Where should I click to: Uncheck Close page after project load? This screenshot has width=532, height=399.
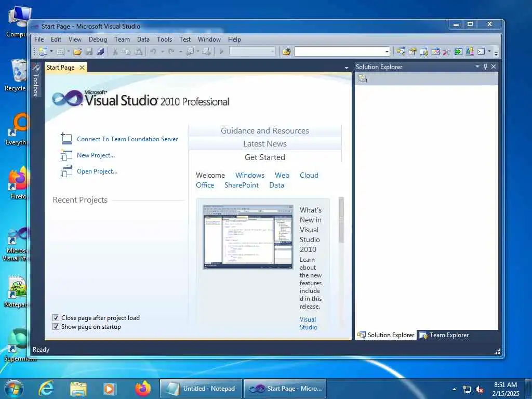(56, 318)
